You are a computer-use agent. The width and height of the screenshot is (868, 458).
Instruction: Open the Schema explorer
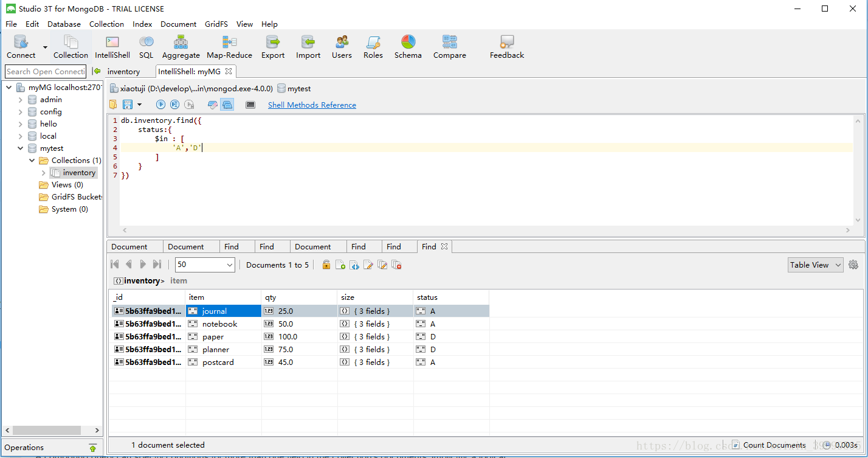tap(408, 47)
